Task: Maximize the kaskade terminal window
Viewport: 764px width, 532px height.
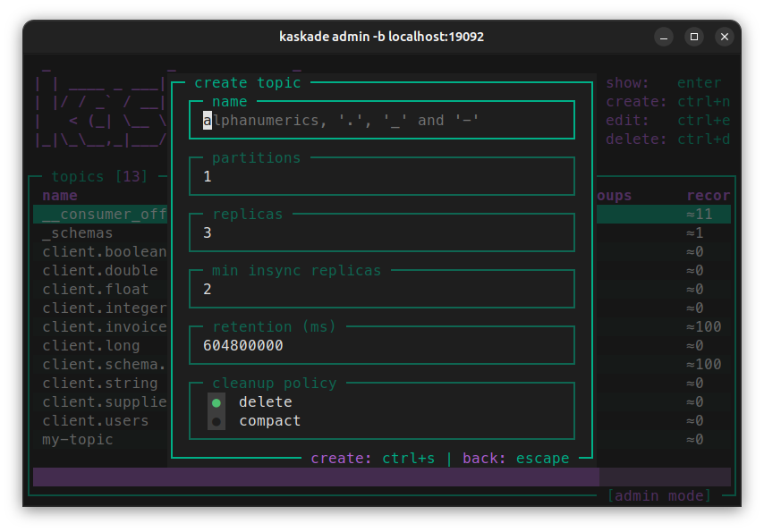Action: pos(694,37)
